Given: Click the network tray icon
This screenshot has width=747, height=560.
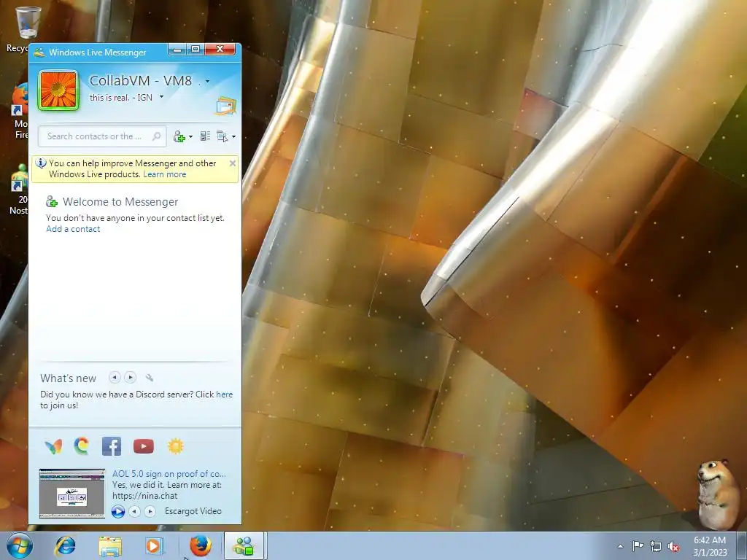Looking at the screenshot, I should [656, 547].
